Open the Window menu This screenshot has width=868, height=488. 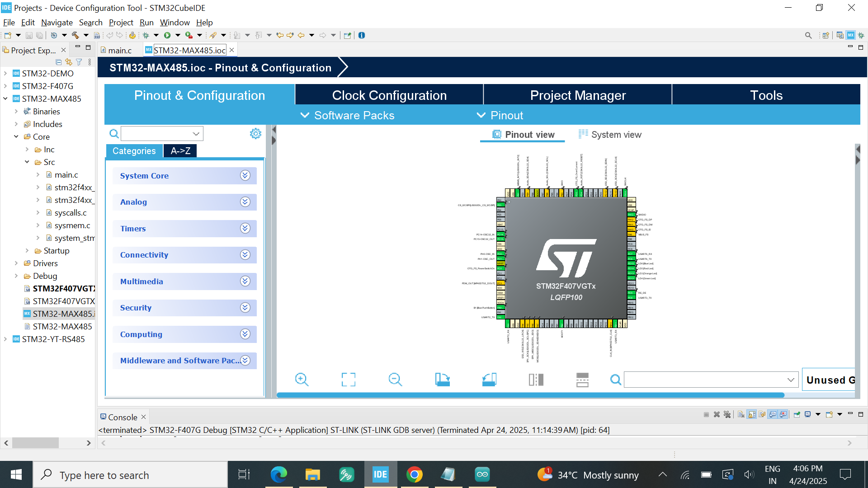tap(175, 23)
